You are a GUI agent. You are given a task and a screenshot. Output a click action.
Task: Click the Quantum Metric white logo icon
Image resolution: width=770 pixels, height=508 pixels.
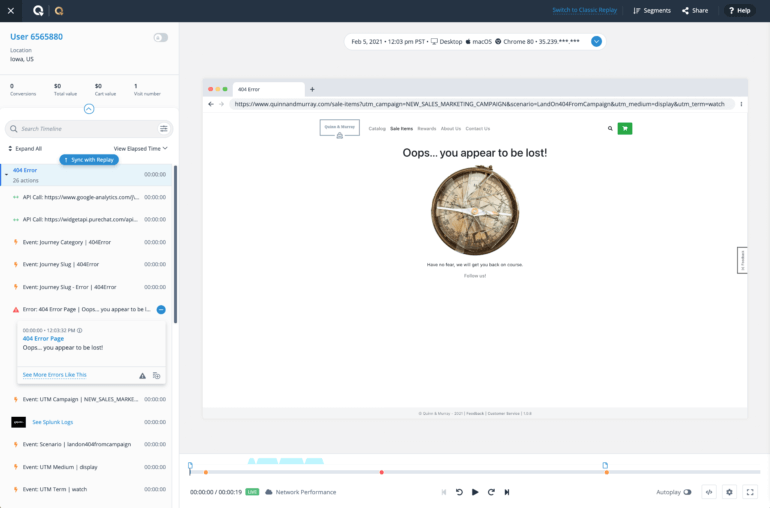coord(38,11)
